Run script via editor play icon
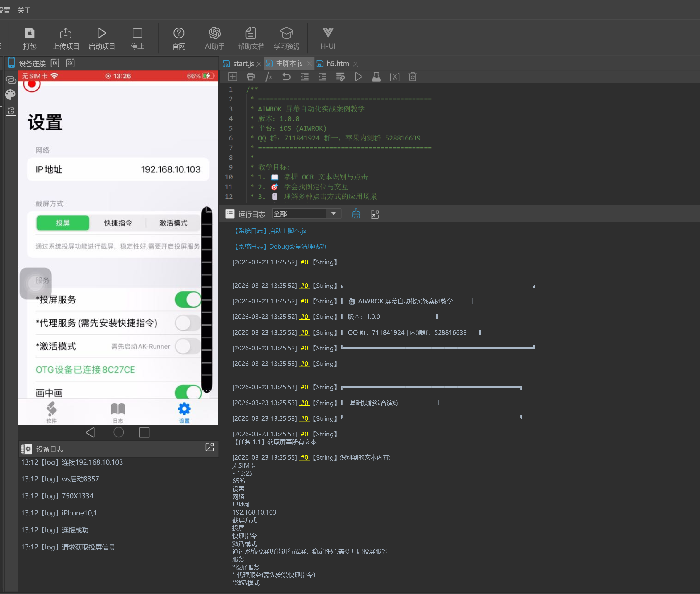The height and width of the screenshot is (594, 700). [x=358, y=77]
